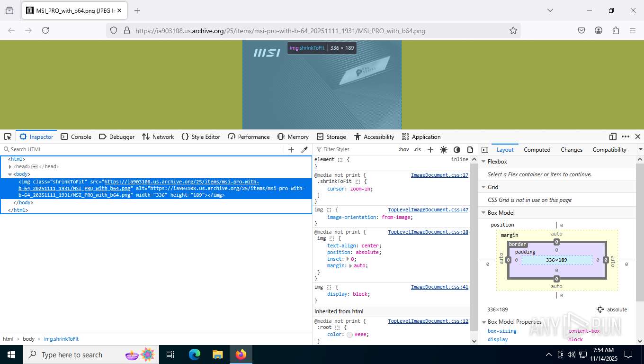Collapse the body node in HTML tree
Viewport: 644px width, 364px height.
(x=10, y=174)
